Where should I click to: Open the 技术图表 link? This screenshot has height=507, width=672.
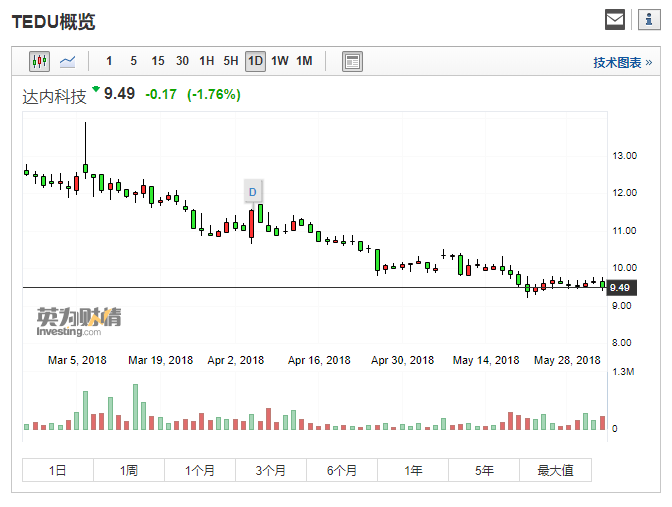pyautogui.click(x=623, y=63)
